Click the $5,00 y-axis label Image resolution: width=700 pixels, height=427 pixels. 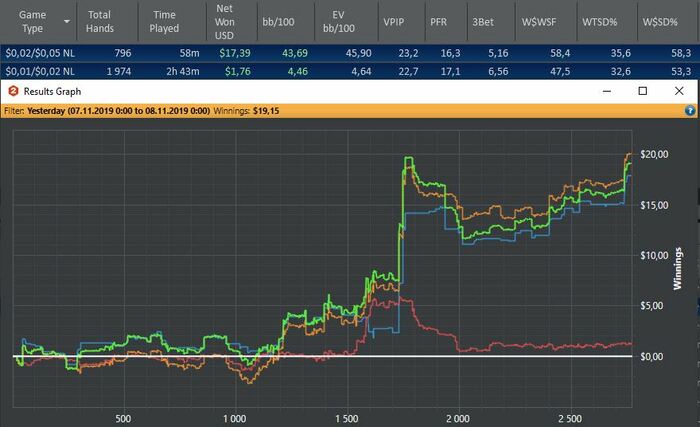pyautogui.click(x=654, y=306)
